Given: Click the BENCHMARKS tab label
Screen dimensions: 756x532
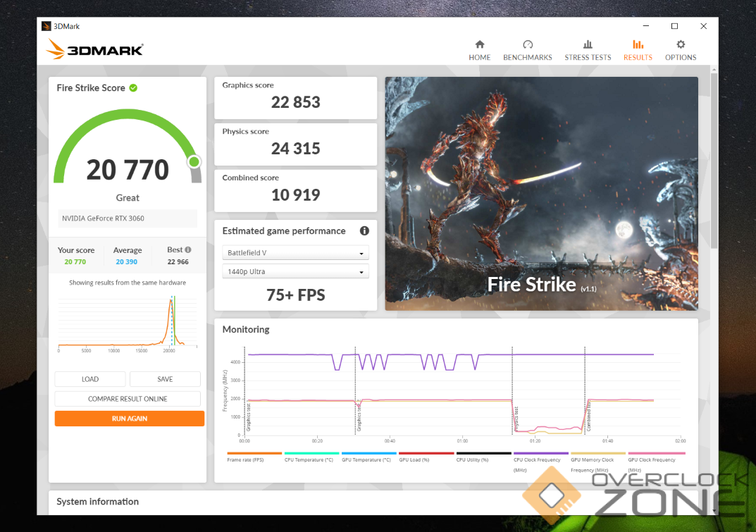Looking at the screenshot, I should point(528,57).
